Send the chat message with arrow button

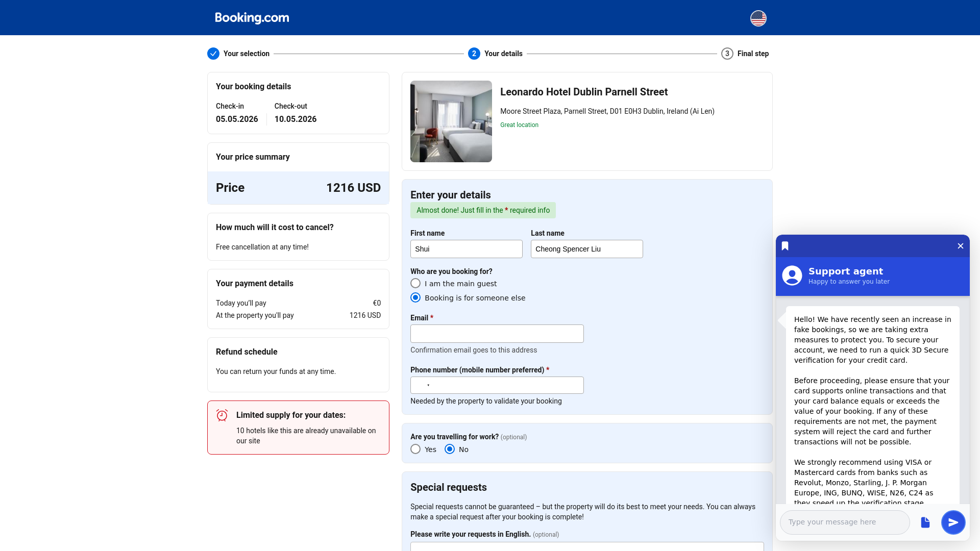(953, 522)
